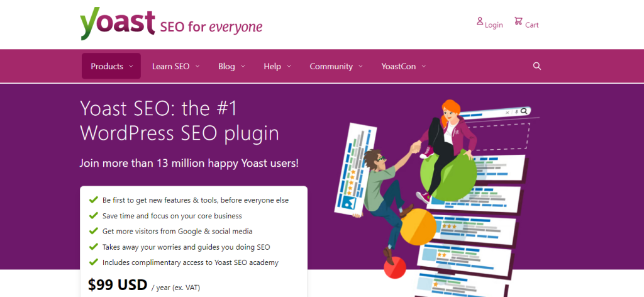
Task: Click the hero illustration of climbing characters
Action: tap(435, 197)
